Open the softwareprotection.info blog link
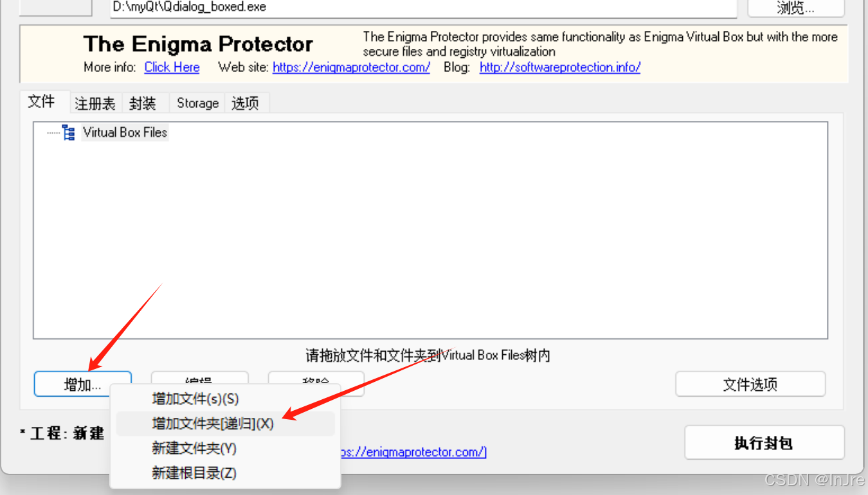Screen dimensions: 868x495 click(560, 67)
